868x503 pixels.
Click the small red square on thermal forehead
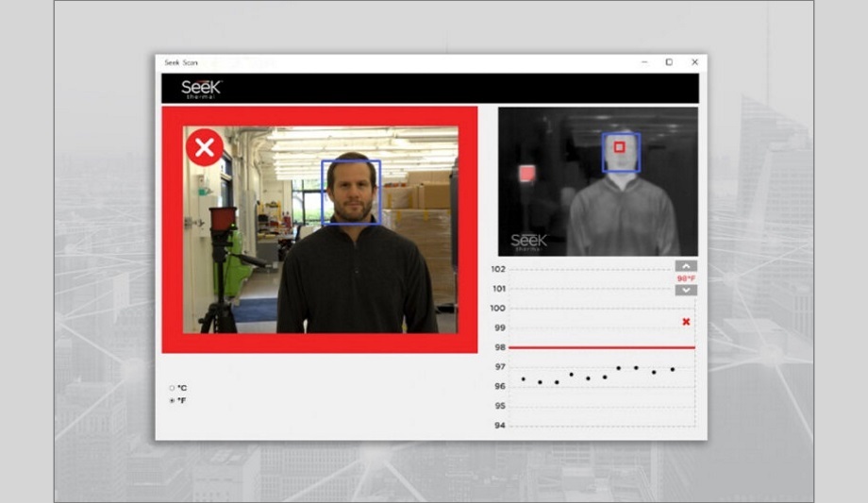620,147
